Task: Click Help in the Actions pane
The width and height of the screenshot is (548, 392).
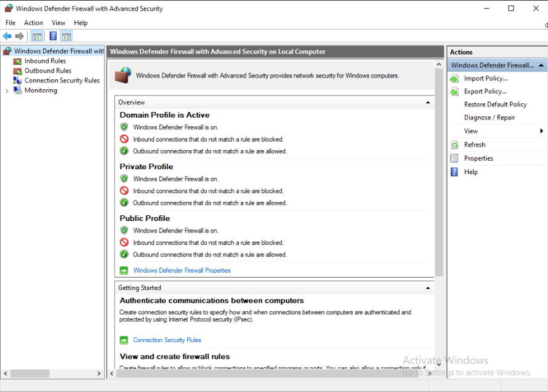Action: (x=471, y=172)
